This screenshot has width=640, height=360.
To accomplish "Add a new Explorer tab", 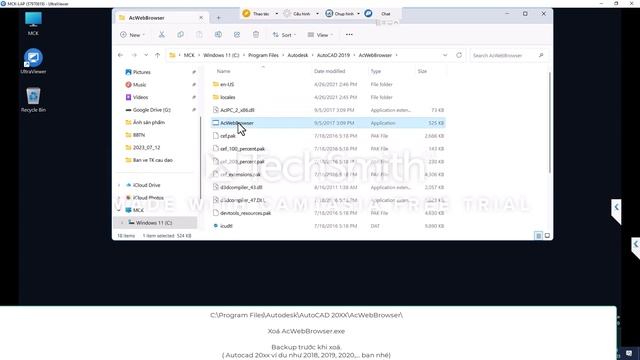I will tap(218, 18).
